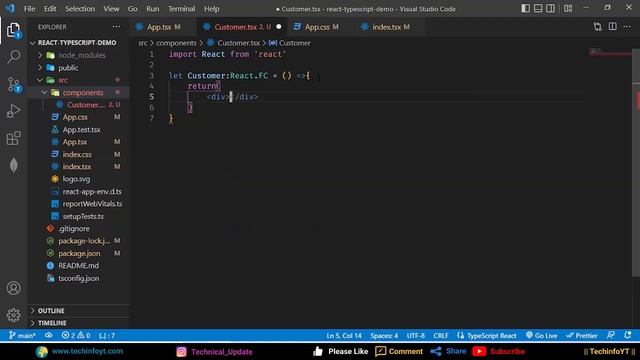Click the Prettier status item
The height and width of the screenshot is (360, 640).
(582, 336)
